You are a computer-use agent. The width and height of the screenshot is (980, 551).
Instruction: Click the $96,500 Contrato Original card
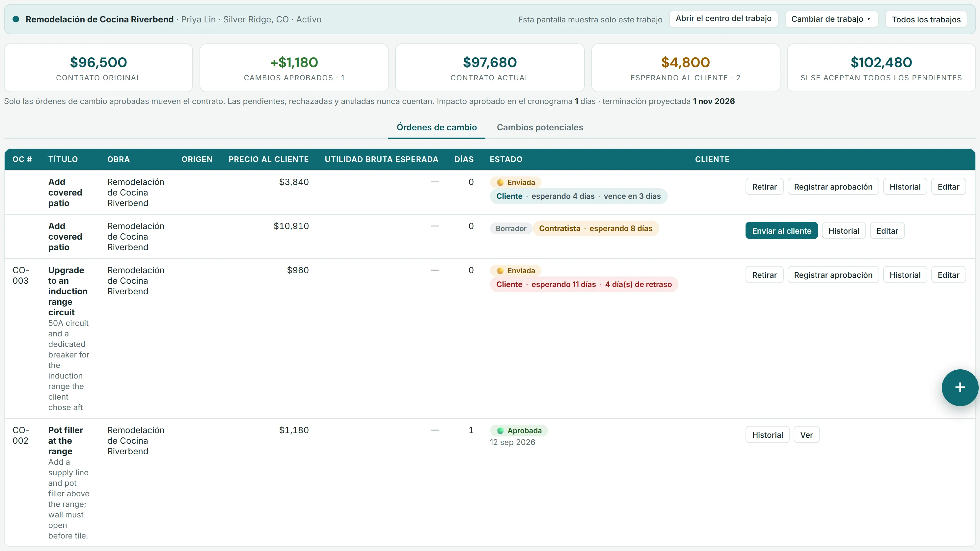pyautogui.click(x=98, y=68)
